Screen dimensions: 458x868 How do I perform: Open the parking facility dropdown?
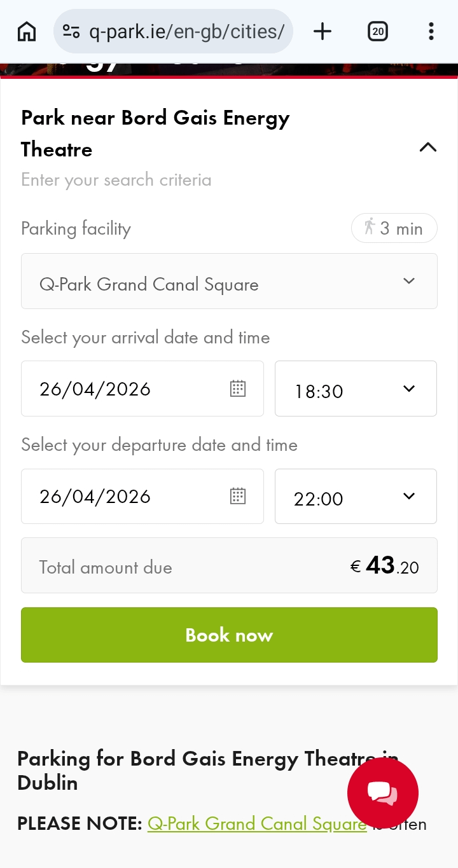229,282
